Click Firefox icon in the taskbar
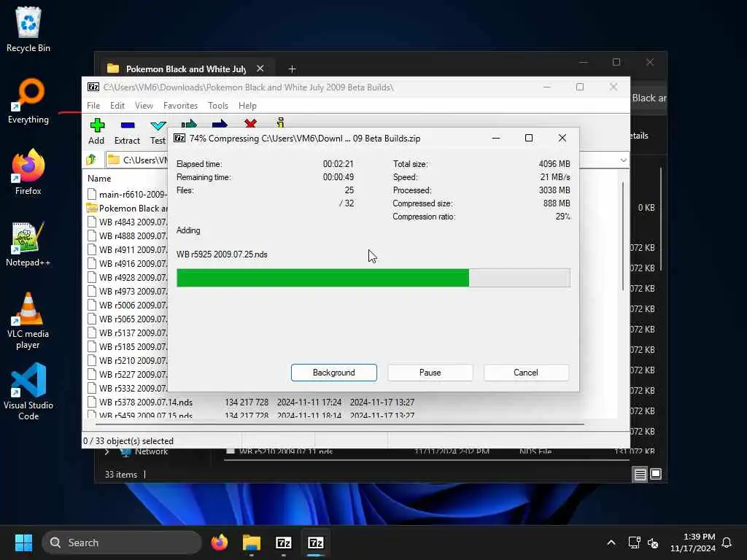This screenshot has height=560, width=747. (x=220, y=542)
